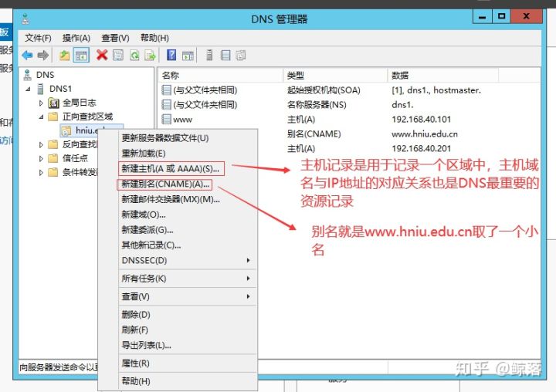This screenshot has height=392, width=556.
Task: Toggle the show/hide console tree icon
Action: point(81,56)
